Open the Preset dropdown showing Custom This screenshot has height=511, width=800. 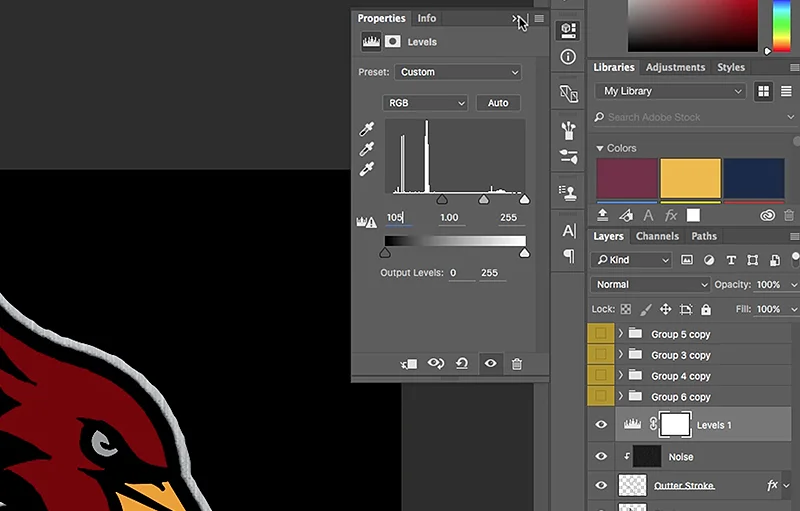pos(458,72)
